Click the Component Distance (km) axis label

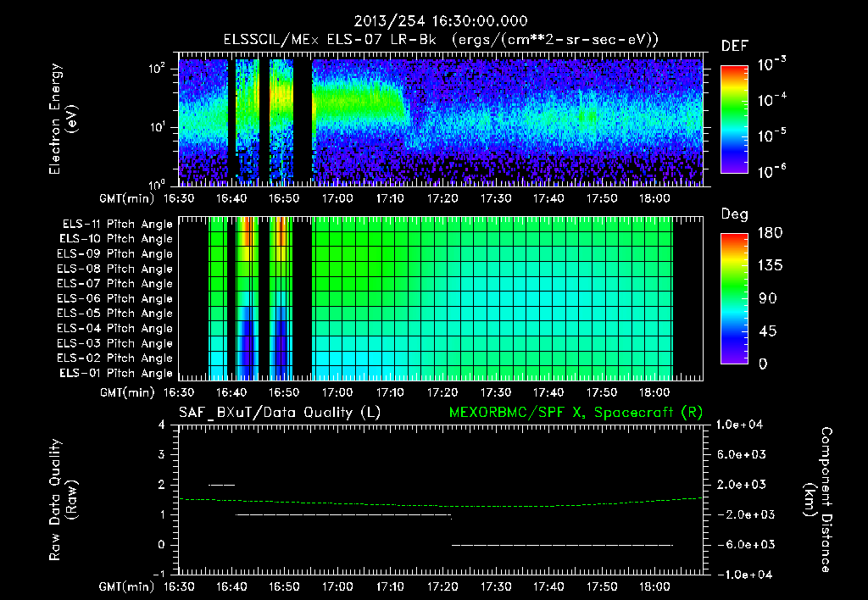click(818, 500)
